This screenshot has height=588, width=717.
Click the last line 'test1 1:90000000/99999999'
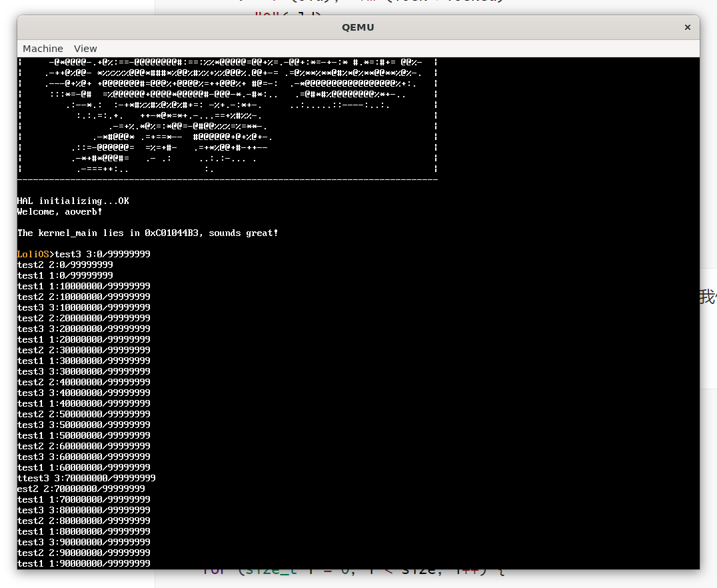(x=83, y=563)
